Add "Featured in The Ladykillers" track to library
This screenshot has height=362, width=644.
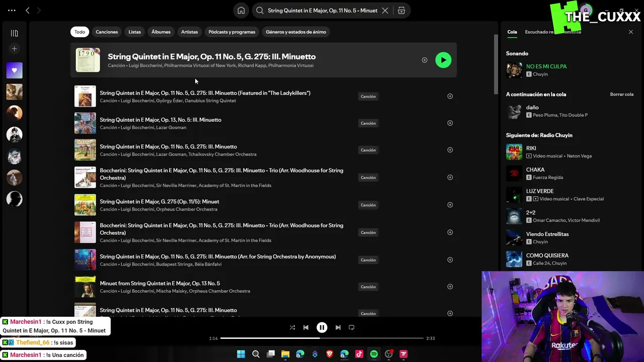pyautogui.click(x=450, y=96)
